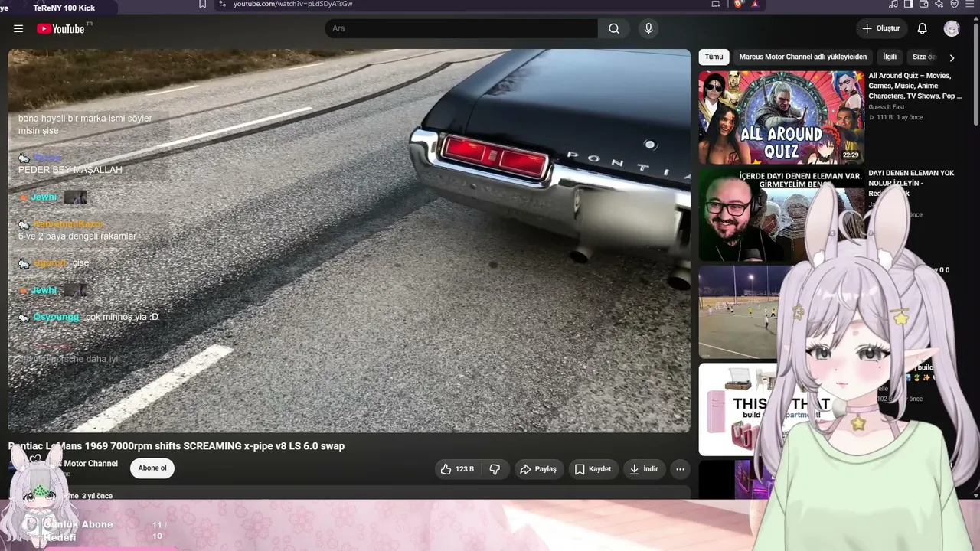The image size is (980, 551).
Task: Like the Pontiac LeMans video
Action: click(457, 469)
